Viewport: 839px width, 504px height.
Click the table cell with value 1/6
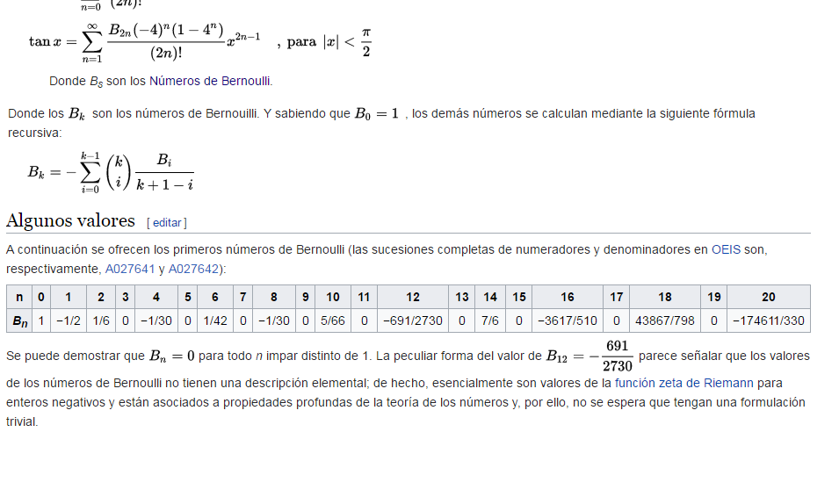(101, 321)
